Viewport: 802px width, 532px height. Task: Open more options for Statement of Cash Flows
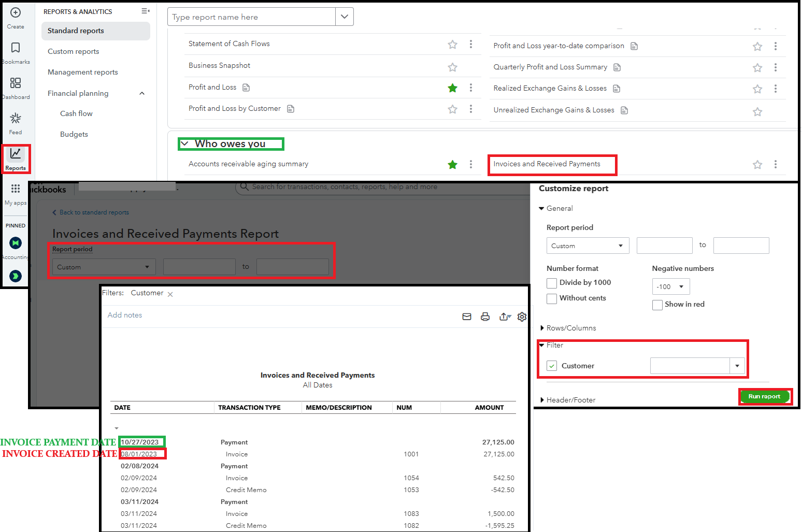(x=470, y=44)
